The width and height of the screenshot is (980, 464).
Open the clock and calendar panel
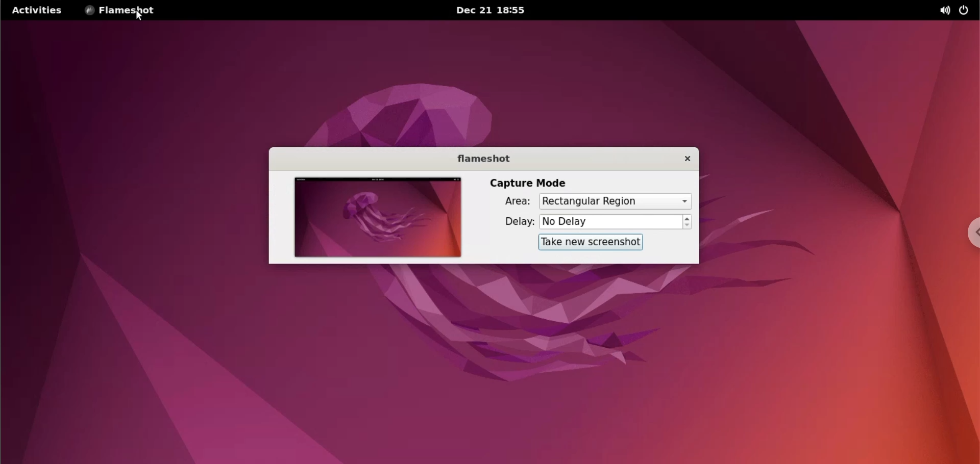coord(490,10)
